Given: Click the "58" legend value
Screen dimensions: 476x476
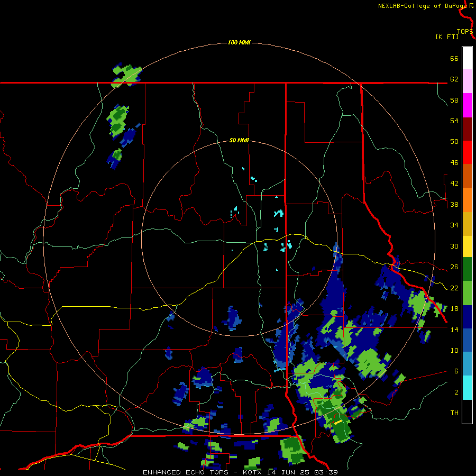Looking at the screenshot, I should click(x=454, y=100).
